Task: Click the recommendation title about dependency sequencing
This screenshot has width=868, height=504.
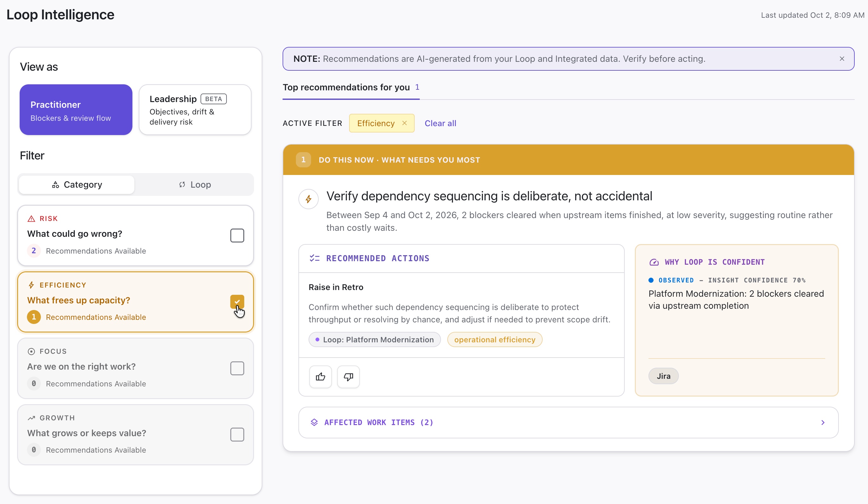Action: [x=489, y=196]
